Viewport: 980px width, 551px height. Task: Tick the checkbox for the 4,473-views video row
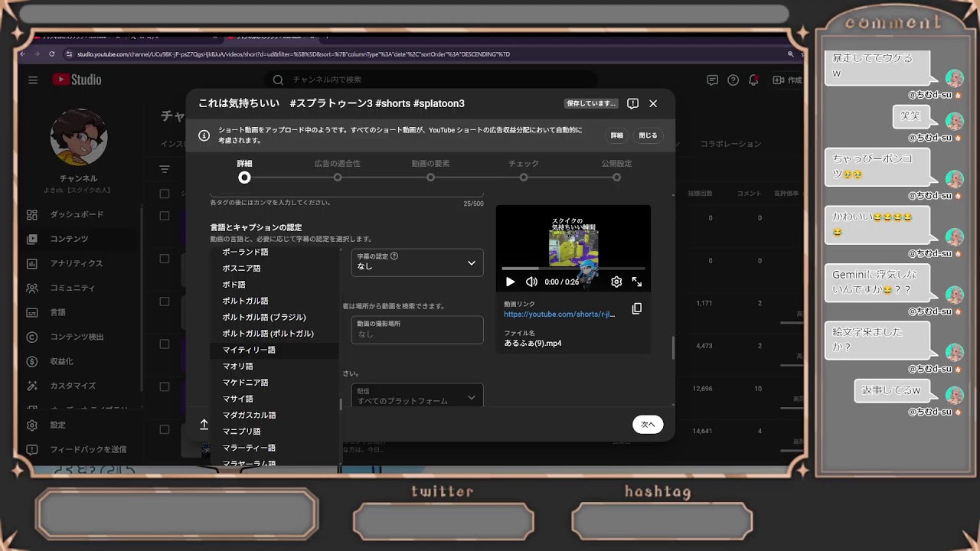pos(165,344)
